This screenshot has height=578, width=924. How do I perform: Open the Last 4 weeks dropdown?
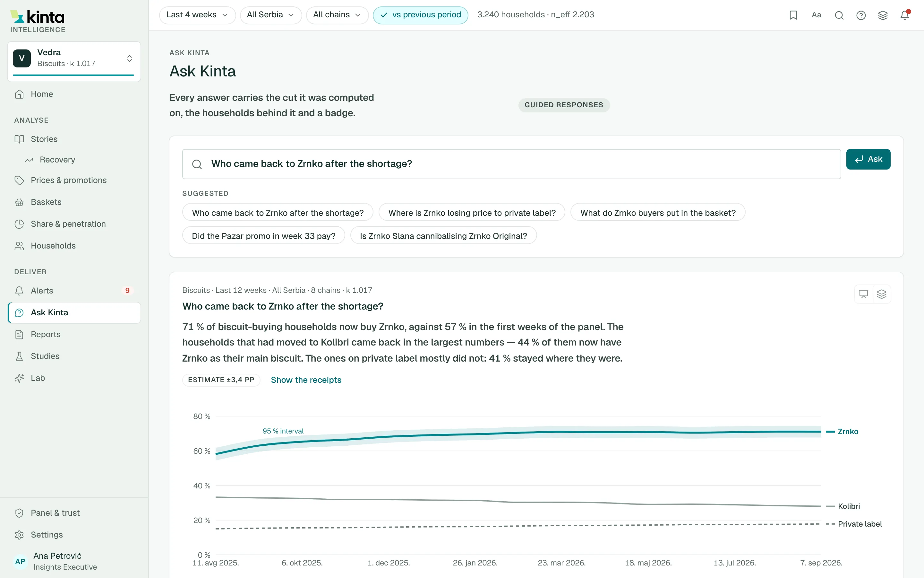(197, 15)
